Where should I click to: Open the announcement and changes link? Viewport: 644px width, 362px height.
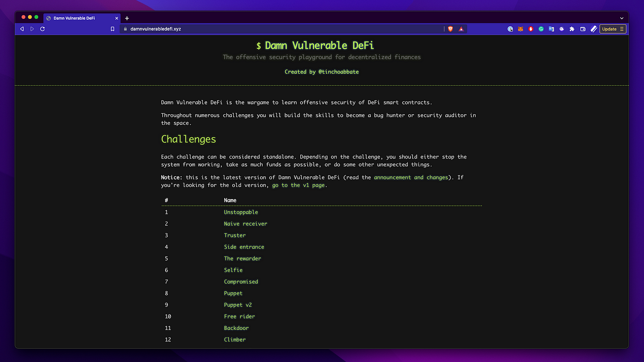point(411,177)
